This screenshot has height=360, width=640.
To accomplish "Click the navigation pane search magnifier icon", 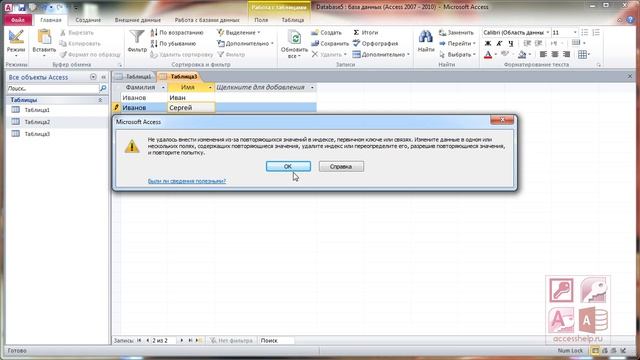I will point(103,88).
